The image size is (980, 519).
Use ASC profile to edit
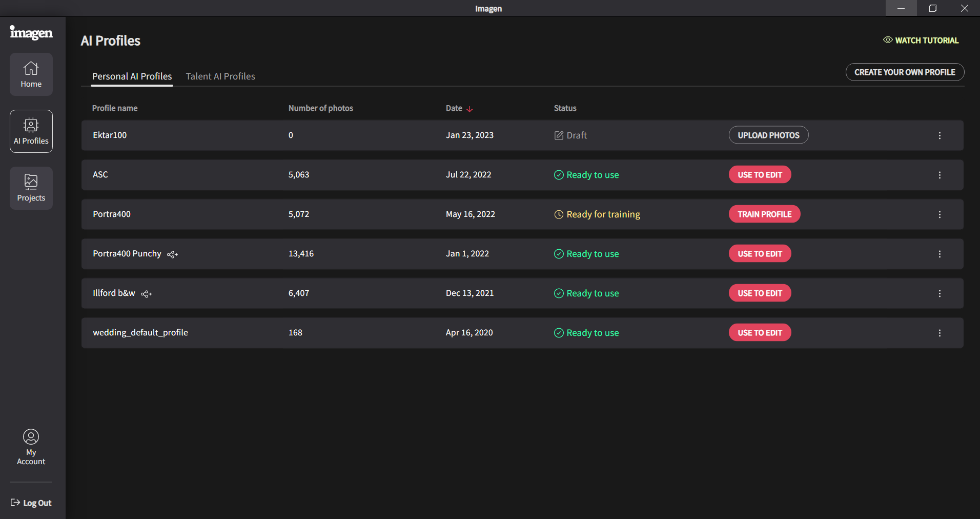(760, 175)
